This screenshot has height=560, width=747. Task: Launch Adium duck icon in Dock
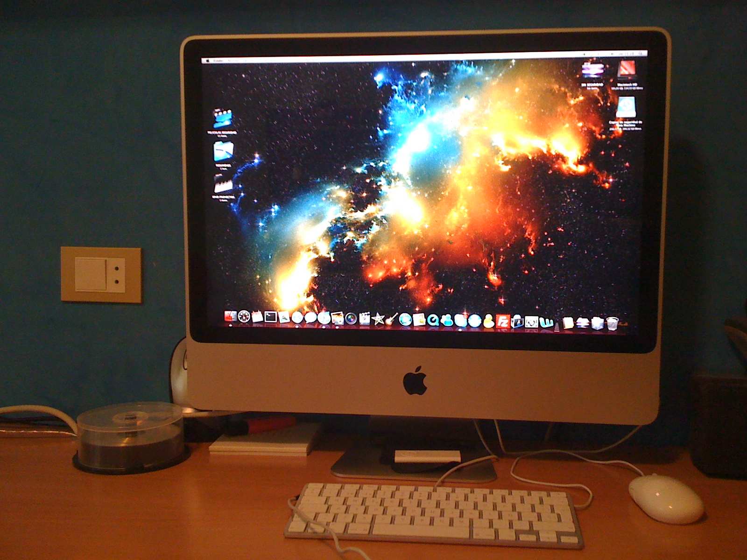(x=488, y=321)
